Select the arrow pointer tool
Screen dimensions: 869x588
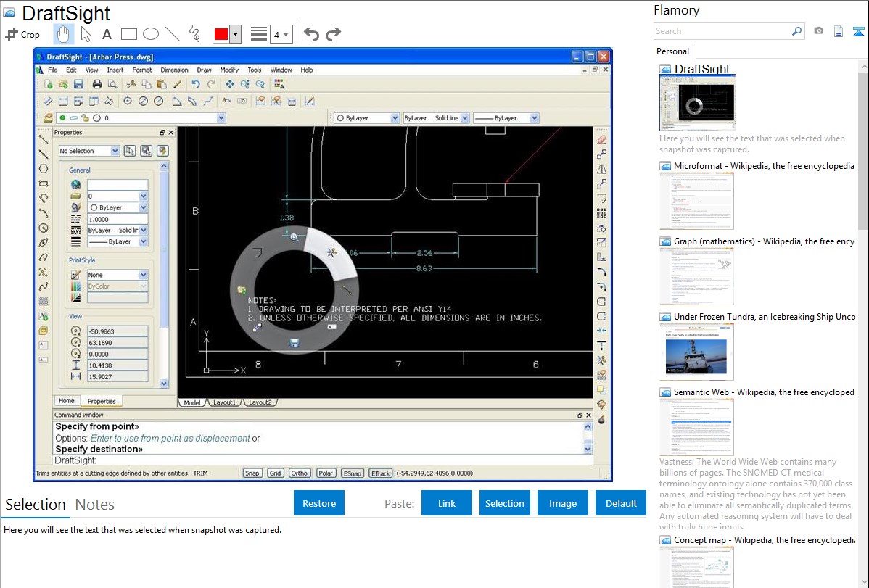point(86,34)
